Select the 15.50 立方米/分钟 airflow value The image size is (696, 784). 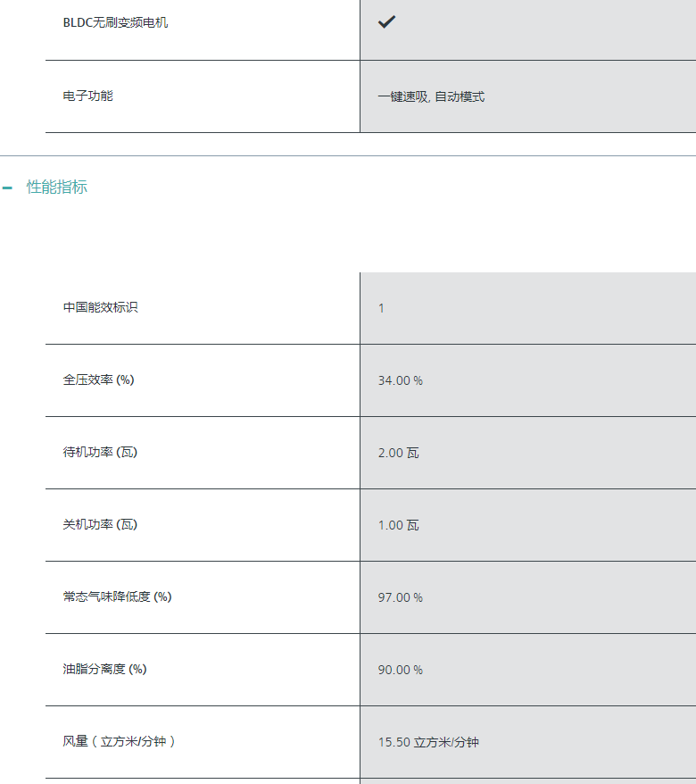click(x=428, y=742)
